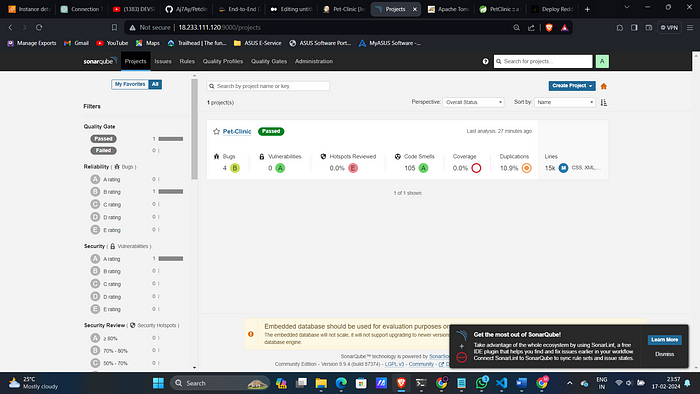The width and height of the screenshot is (700, 394).
Task: Click the Hotspots Reviewed rating E badge
Action: point(353,168)
